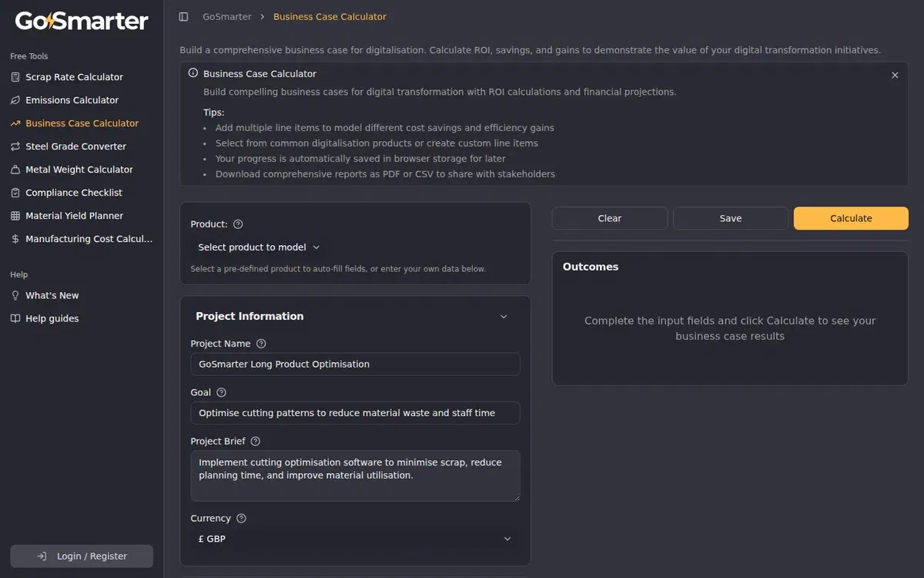
Task: Click the Login / Register button
Action: point(81,556)
